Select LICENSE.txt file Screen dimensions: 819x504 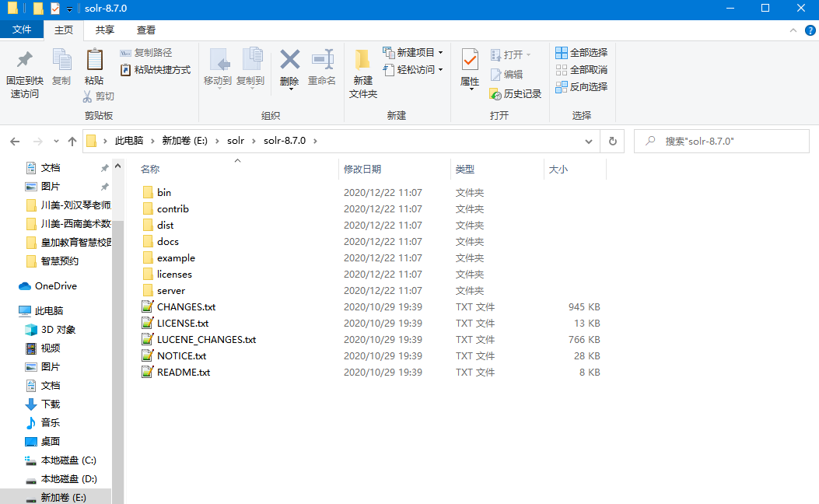[183, 324]
